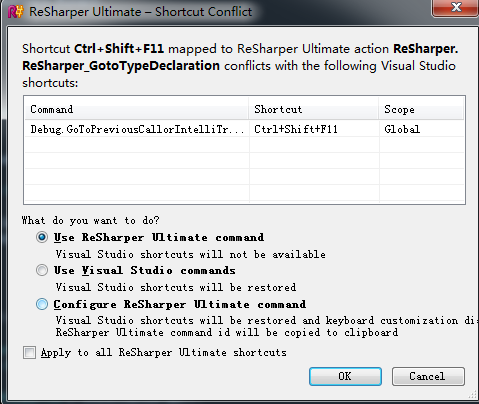Close the Shortcut Conflict dialog
The width and height of the screenshot is (479, 404).
456,7
